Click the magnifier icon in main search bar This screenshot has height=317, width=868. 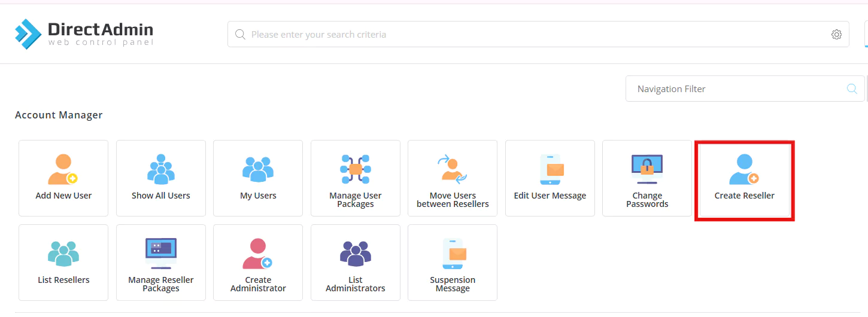click(241, 35)
